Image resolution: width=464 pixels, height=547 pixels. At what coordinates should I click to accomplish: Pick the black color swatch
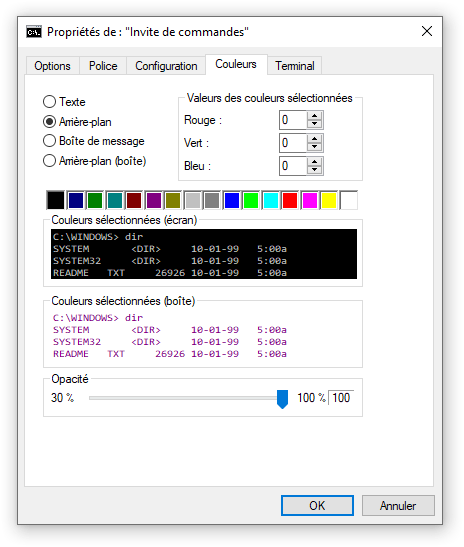[x=56, y=200]
